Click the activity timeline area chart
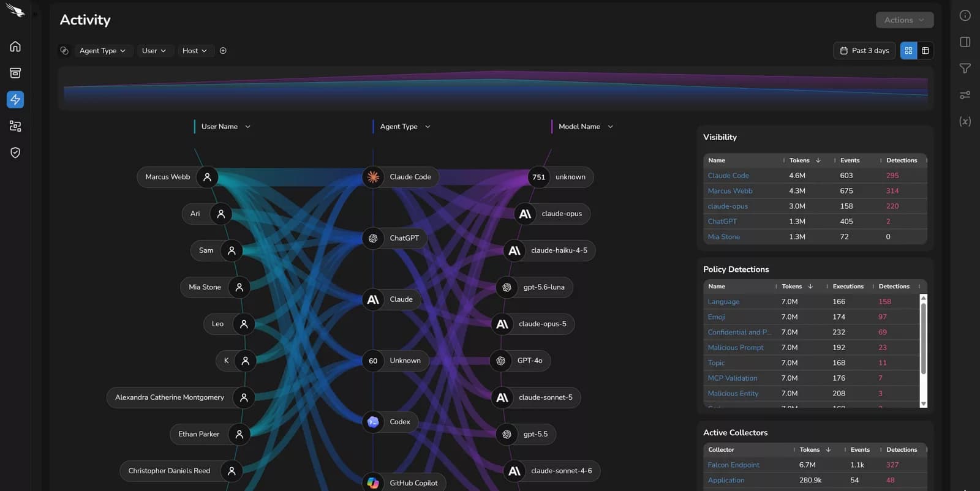980x491 pixels. pyautogui.click(x=496, y=89)
